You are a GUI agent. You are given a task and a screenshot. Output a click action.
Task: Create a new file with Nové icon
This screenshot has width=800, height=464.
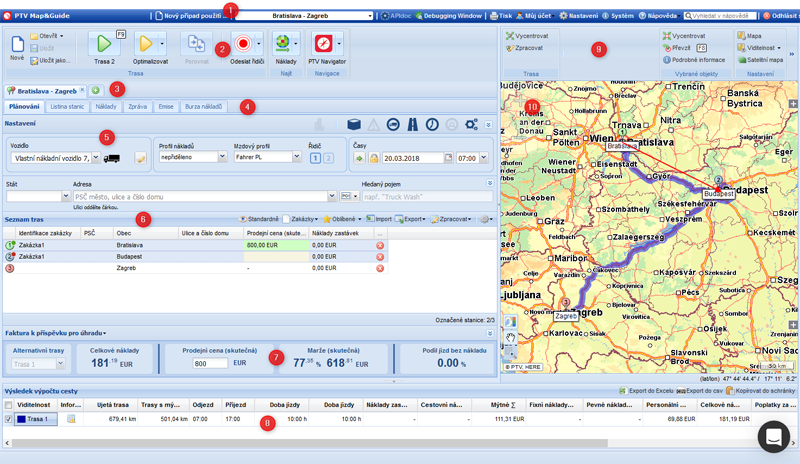(x=17, y=45)
